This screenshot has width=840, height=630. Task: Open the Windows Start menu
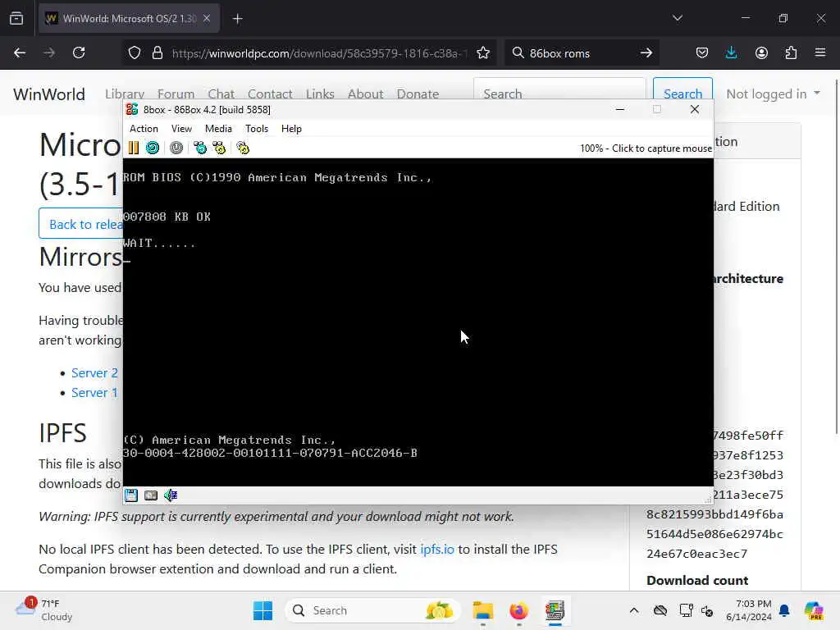(x=262, y=610)
